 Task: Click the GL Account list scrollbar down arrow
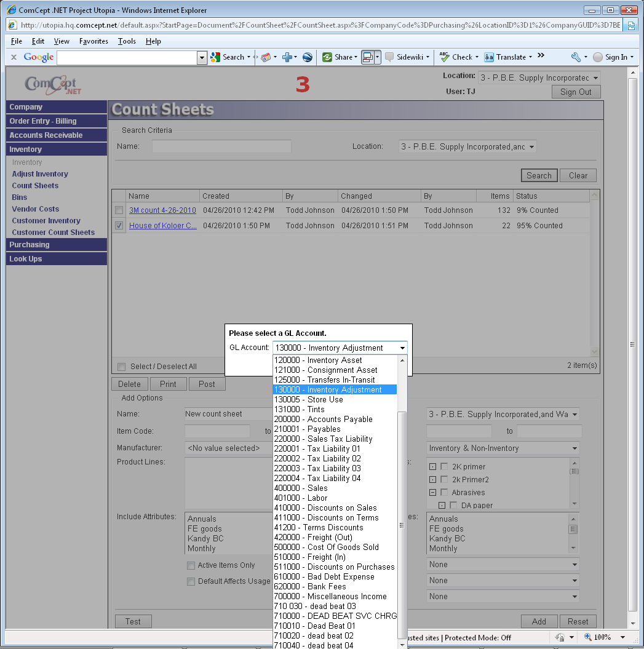(x=402, y=644)
